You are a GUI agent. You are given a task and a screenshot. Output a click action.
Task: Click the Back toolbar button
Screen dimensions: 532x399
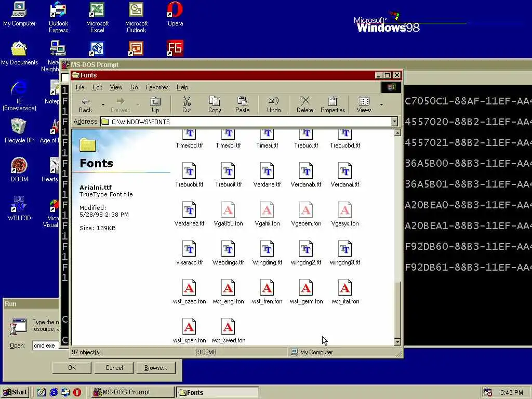(x=86, y=105)
